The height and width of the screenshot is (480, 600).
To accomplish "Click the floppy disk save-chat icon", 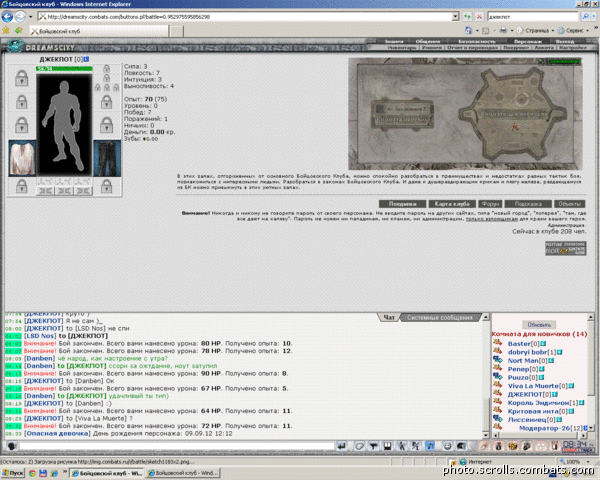I will pos(388,446).
